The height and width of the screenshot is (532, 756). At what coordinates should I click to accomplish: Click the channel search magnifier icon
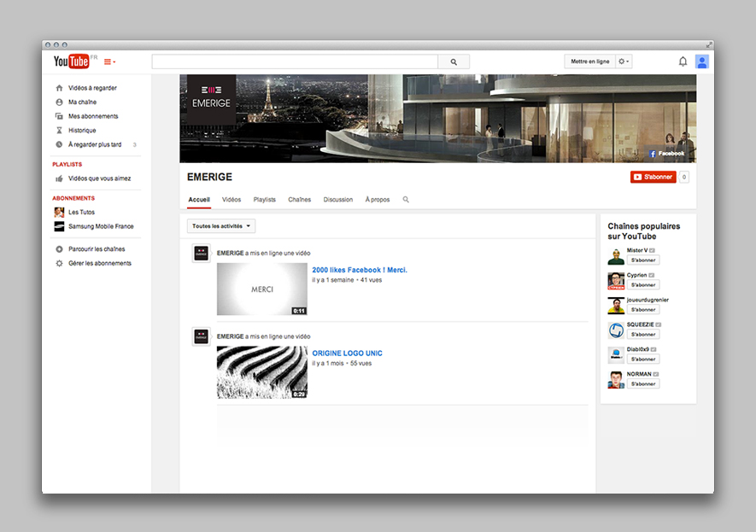click(406, 200)
